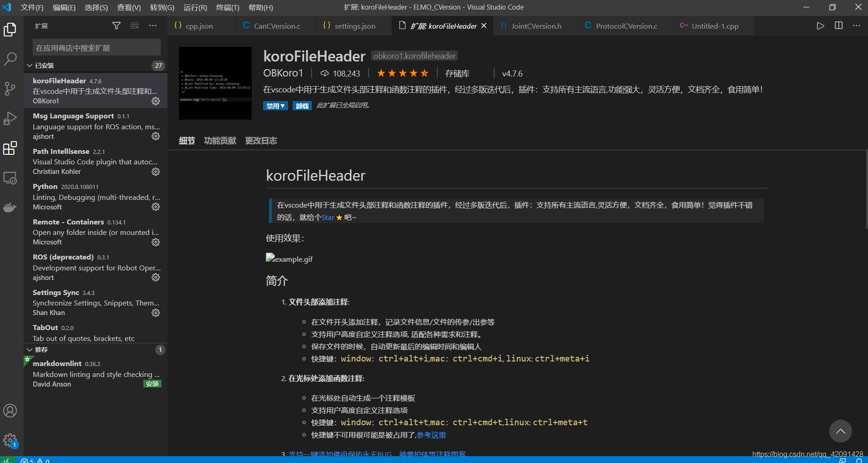Open the Manage gear in activity bar
This screenshot has width=868, height=463.
click(10, 440)
